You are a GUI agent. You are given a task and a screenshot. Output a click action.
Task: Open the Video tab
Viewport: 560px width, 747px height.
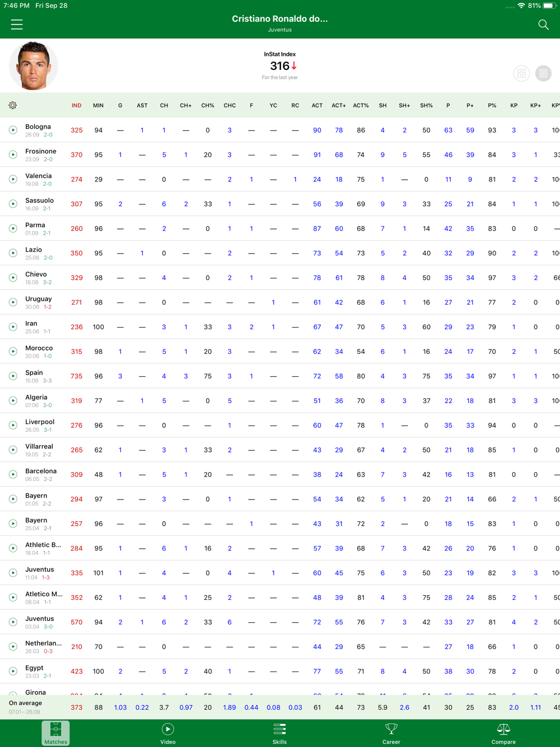click(x=168, y=734)
